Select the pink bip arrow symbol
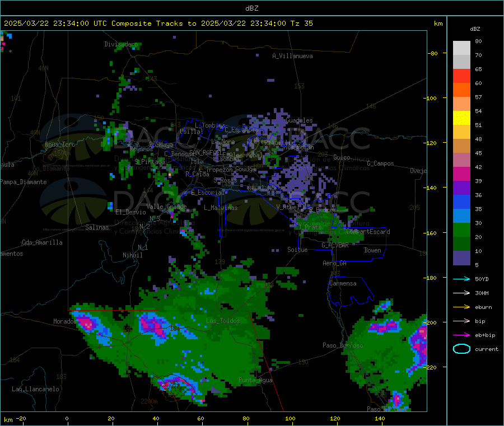This screenshot has height=426, width=504. 461,321
